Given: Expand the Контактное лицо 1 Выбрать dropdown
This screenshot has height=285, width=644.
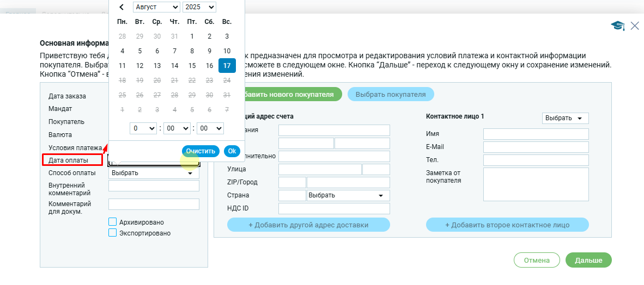Looking at the screenshot, I should coord(565,118).
